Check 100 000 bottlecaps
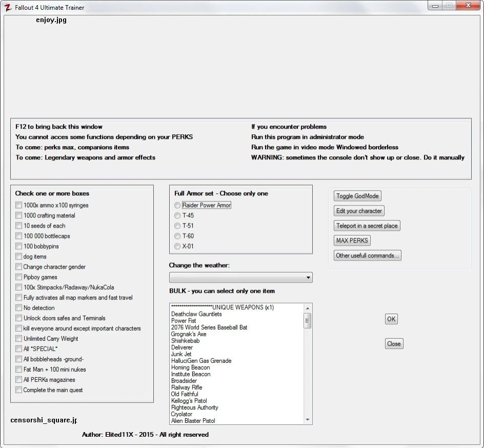The image size is (484, 448). [x=19, y=236]
